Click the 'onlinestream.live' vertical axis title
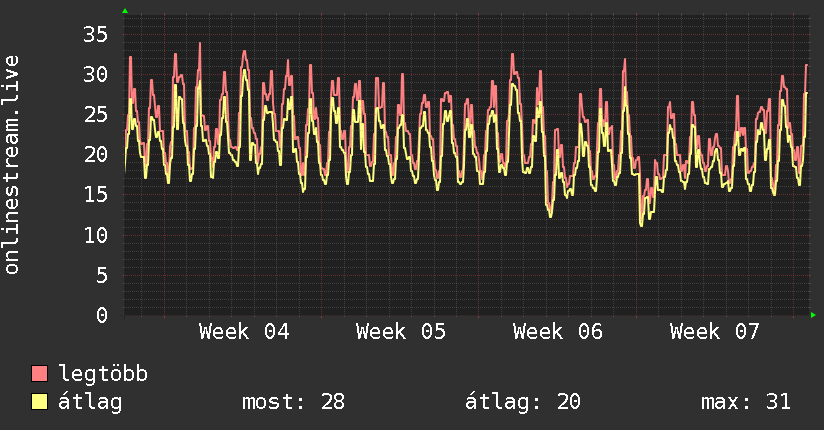Screen dimensions: 824x430 click(x=11, y=165)
